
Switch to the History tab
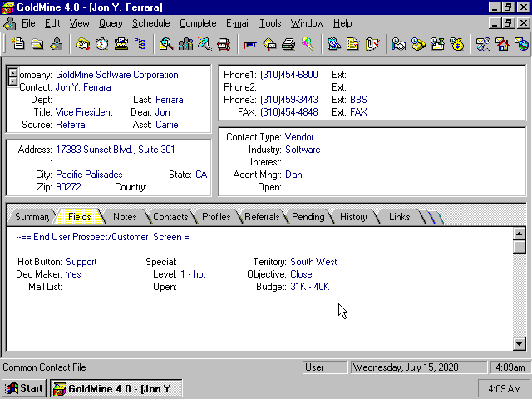point(353,217)
